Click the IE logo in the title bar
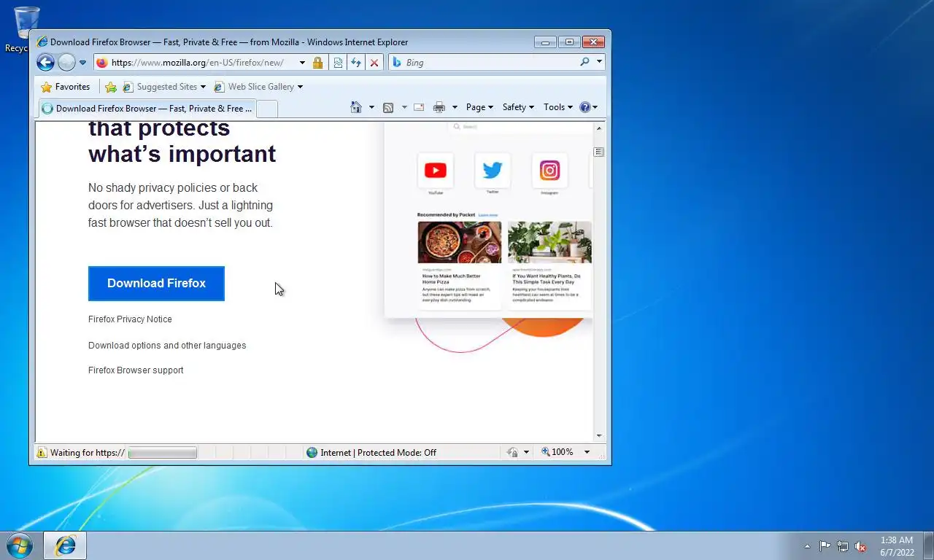Viewport: 934px width, 560px height. pos(42,42)
